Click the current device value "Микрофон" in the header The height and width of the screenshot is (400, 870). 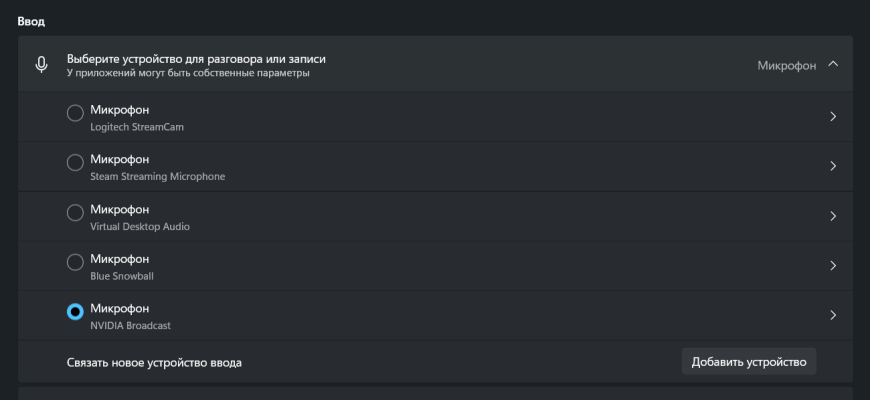pos(787,66)
